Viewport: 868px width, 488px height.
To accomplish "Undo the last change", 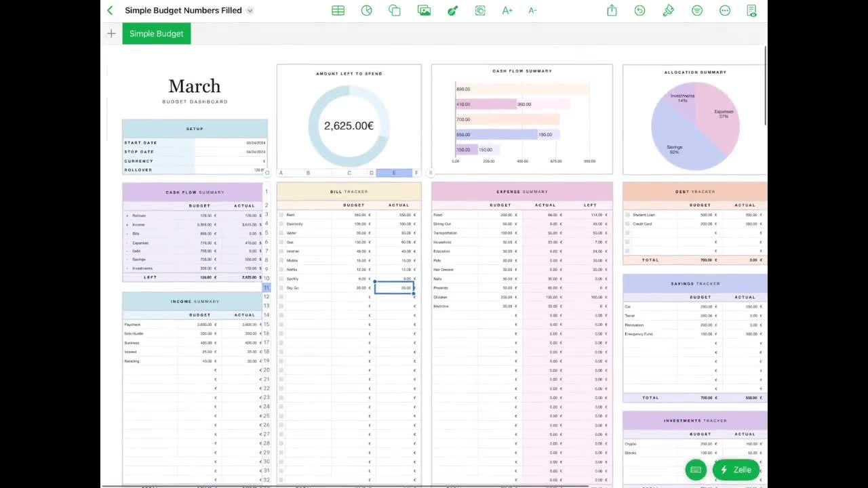I will coord(639,10).
